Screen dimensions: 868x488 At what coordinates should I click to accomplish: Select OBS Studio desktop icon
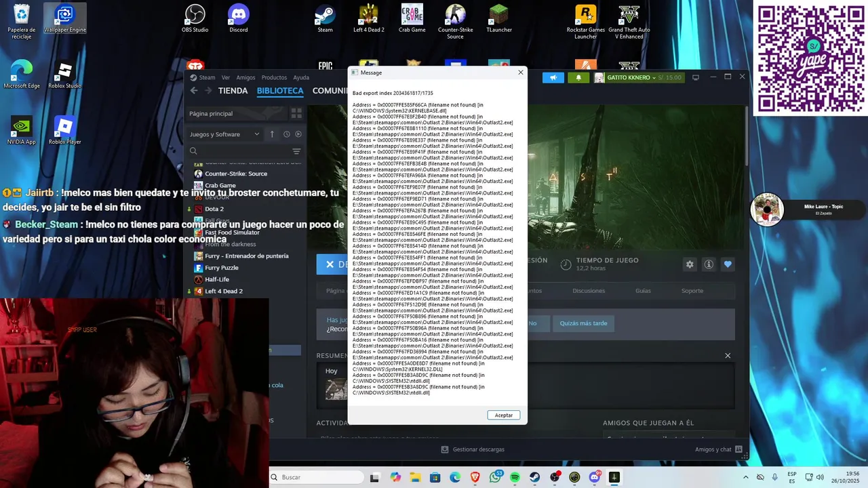pos(195,18)
